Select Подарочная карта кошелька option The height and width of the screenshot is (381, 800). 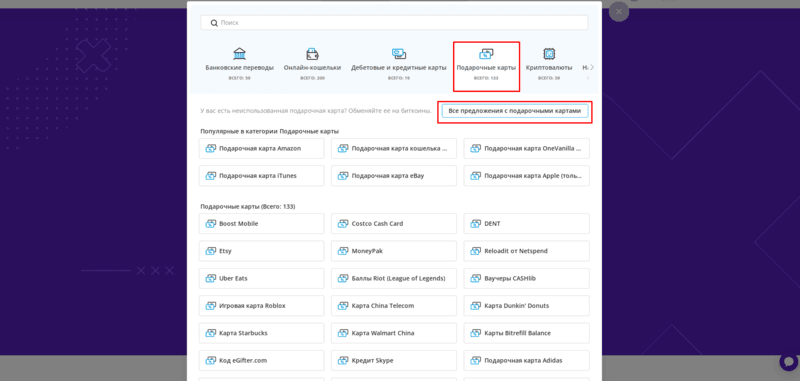(394, 148)
